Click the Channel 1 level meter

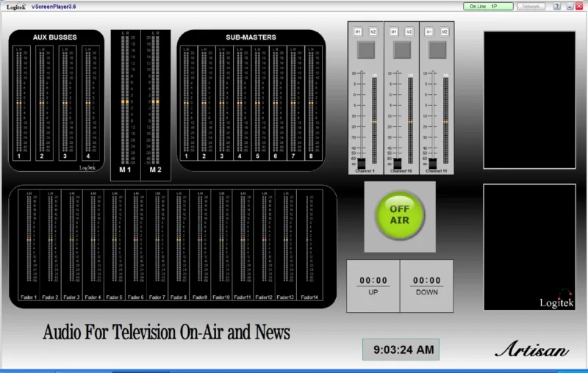(374, 120)
